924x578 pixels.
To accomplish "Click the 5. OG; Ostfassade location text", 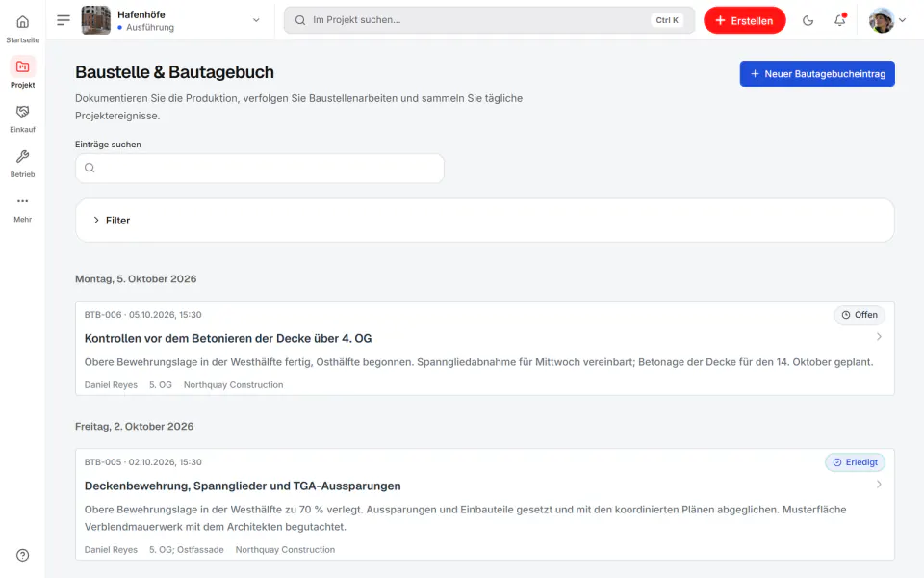I will 186,550.
